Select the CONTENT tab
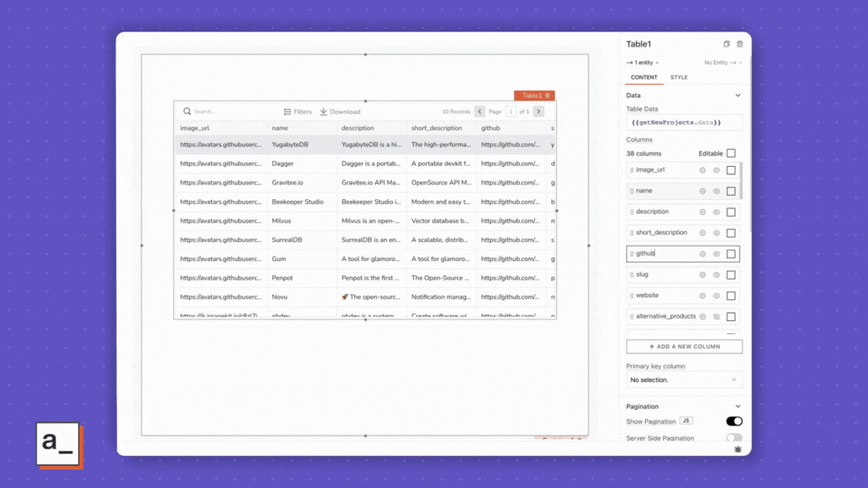Viewport: 868px width, 488px height. point(643,77)
